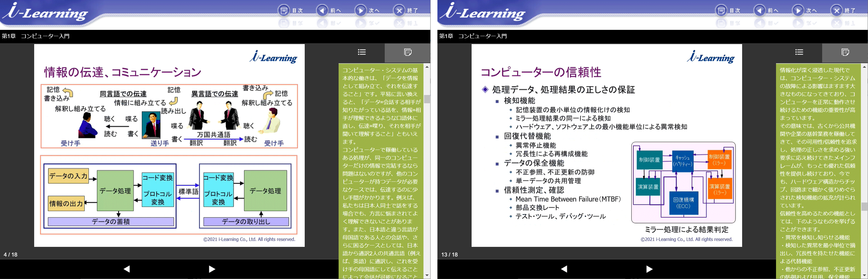Click next slide arrow below left slide
The image size is (868, 279).
(212, 269)
